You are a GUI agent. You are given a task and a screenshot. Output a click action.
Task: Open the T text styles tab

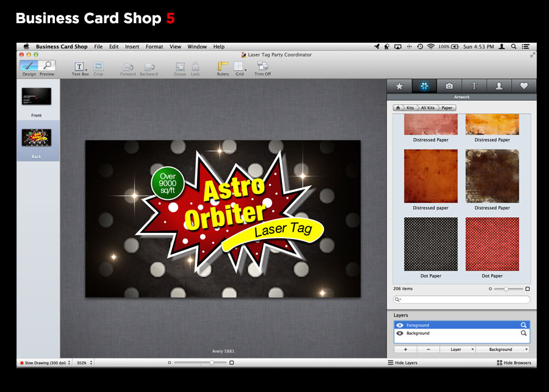point(474,86)
